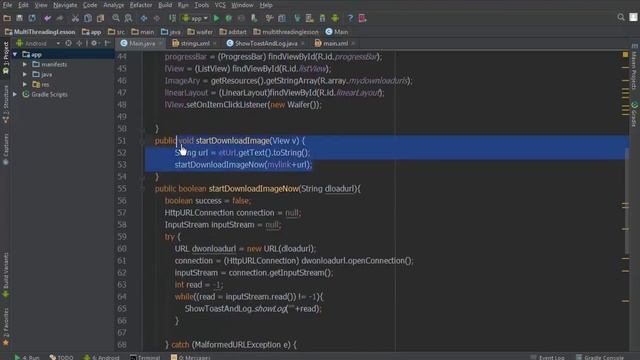
Task: Click the Cut scissors icon
Action: 76,18
